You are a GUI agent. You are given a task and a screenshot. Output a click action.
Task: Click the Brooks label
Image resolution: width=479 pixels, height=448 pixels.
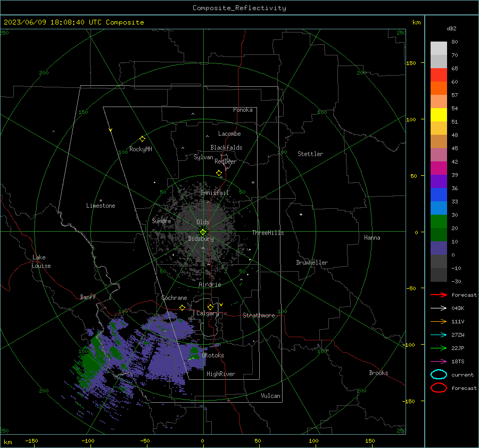coord(378,373)
